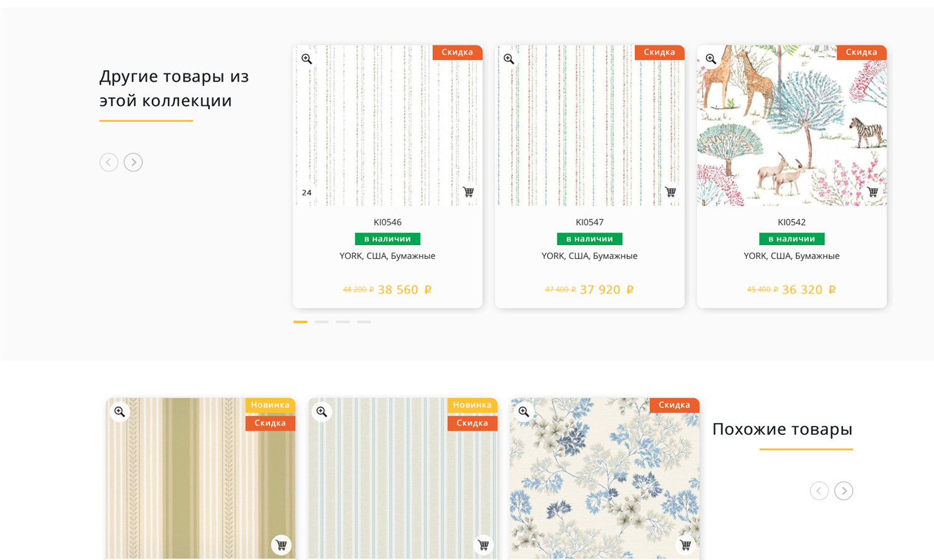Show previous similar products
934x560 pixels.
pyautogui.click(x=819, y=491)
